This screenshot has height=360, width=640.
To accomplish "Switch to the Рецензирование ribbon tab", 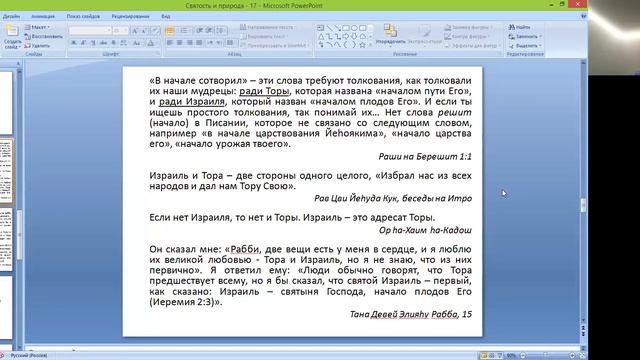I will (131, 16).
